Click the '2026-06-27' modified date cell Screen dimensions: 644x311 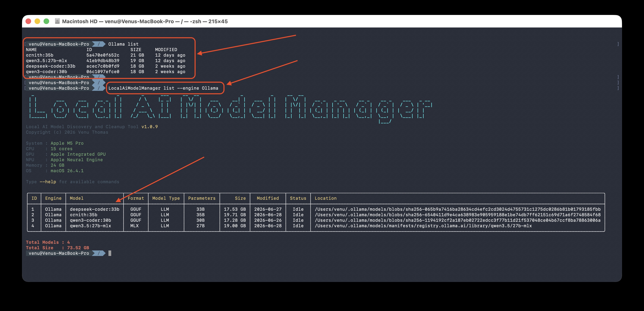pyautogui.click(x=268, y=209)
